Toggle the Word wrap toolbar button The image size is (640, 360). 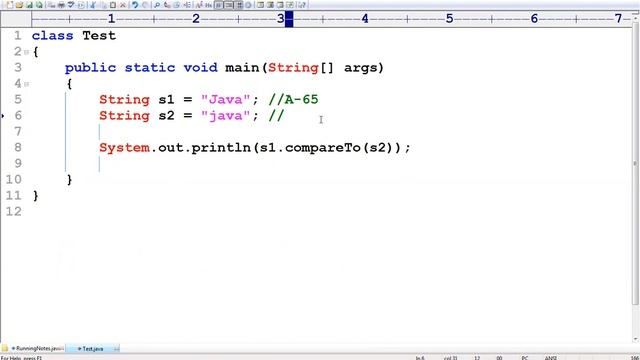point(219,5)
